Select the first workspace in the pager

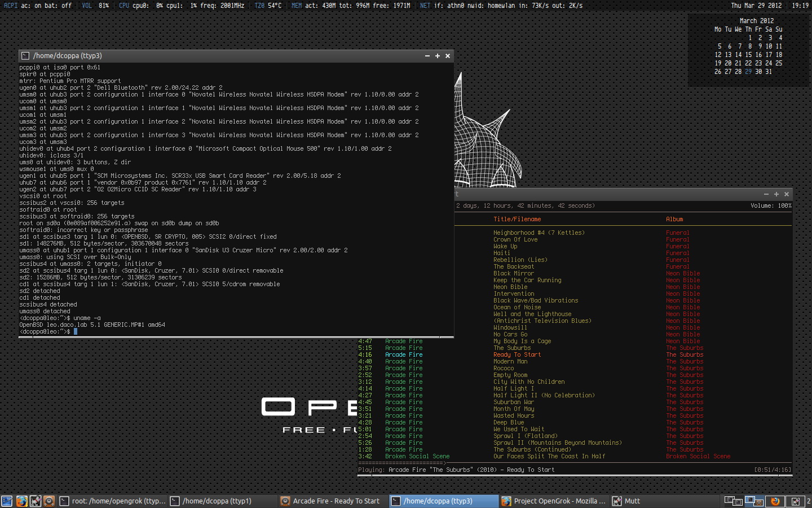[x=733, y=501]
